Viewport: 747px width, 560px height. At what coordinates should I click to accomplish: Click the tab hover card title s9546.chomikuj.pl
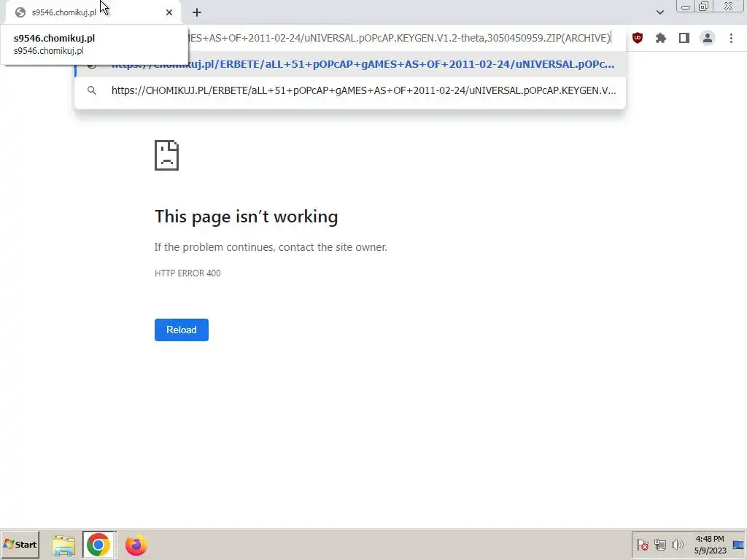click(54, 38)
